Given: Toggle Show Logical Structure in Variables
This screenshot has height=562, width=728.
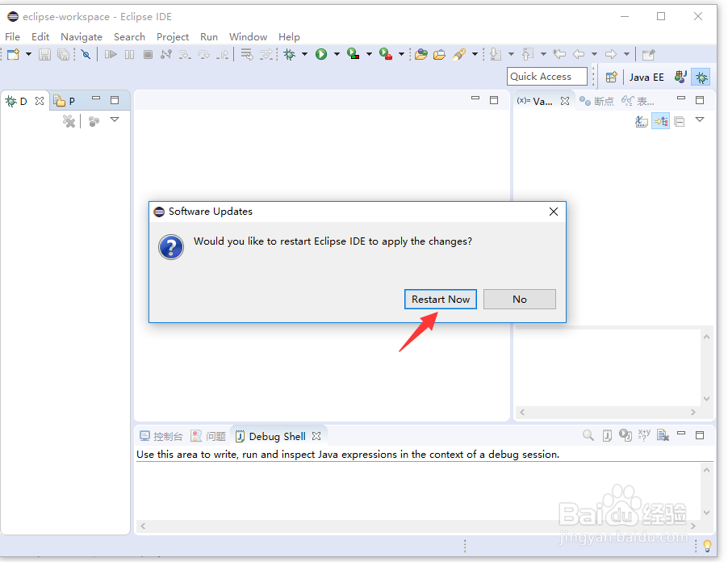Looking at the screenshot, I should point(661,122).
